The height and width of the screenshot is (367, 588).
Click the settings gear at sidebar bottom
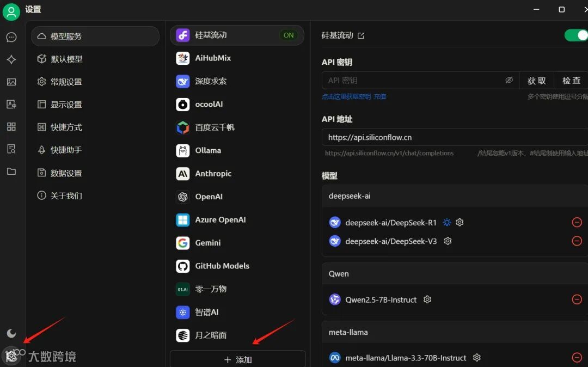(x=11, y=356)
